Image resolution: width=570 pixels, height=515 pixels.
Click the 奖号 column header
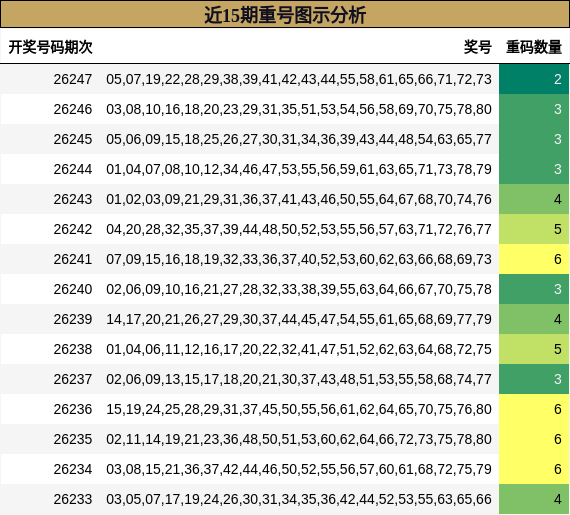pos(478,47)
